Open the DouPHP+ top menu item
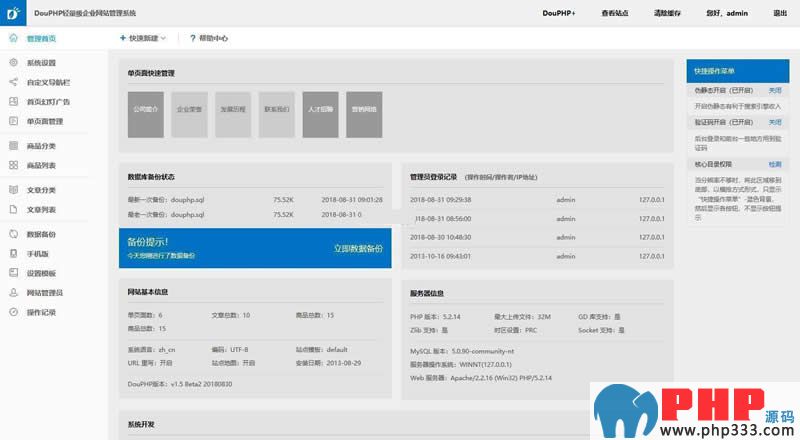This screenshot has height=440, width=800. [559, 13]
